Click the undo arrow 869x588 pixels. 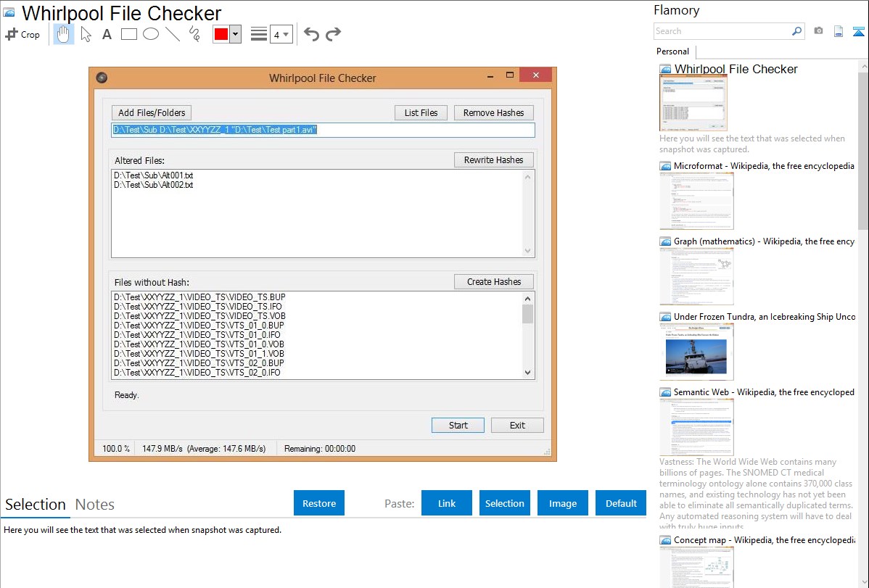pyautogui.click(x=311, y=34)
